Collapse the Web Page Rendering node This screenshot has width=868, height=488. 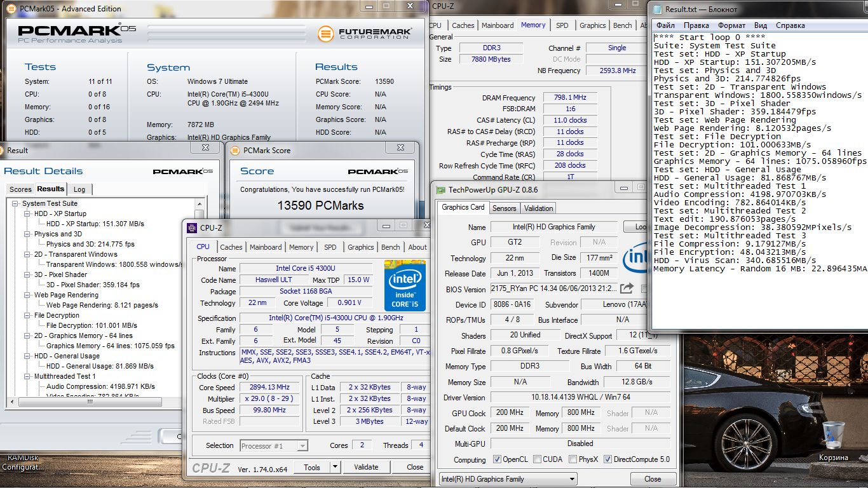pos(27,295)
